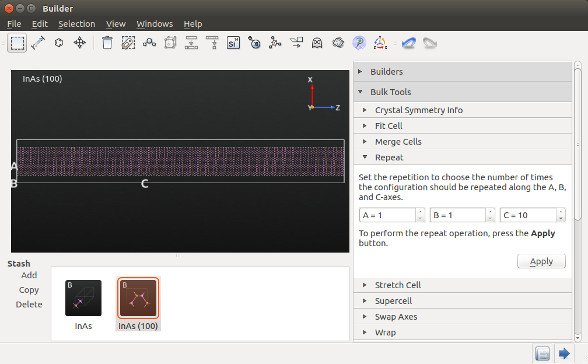Viewport: 588px width, 364px height.
Task: Click the B = 1 repetition field
Action: click(458, 215)
